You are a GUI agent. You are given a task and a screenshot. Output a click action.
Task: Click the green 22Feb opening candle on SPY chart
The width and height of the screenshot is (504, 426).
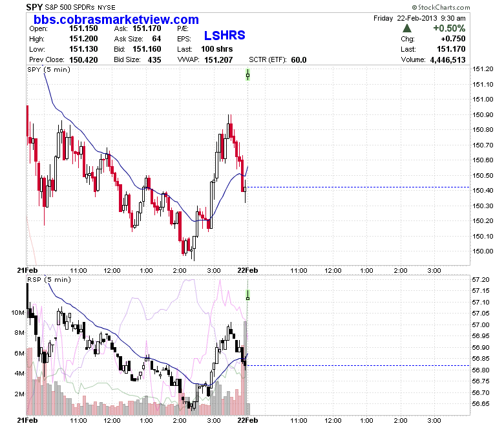click(248, 74)
